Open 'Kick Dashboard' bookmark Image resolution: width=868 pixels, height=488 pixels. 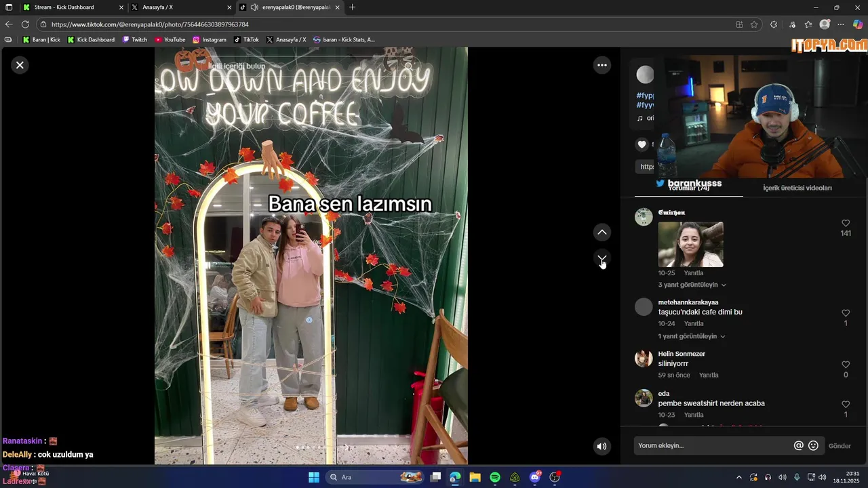(x=91, y=39)
